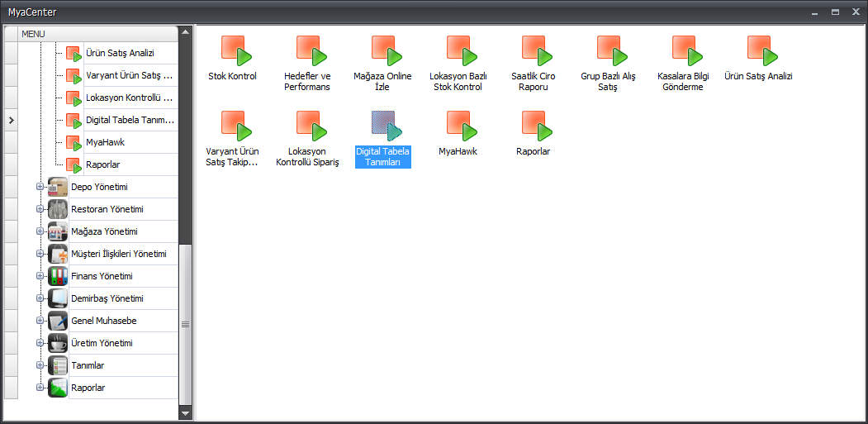Viewport: 868px width, 424px height.
Task: Click the menu tree scrollbar thumb
Action: click(186, 324)
